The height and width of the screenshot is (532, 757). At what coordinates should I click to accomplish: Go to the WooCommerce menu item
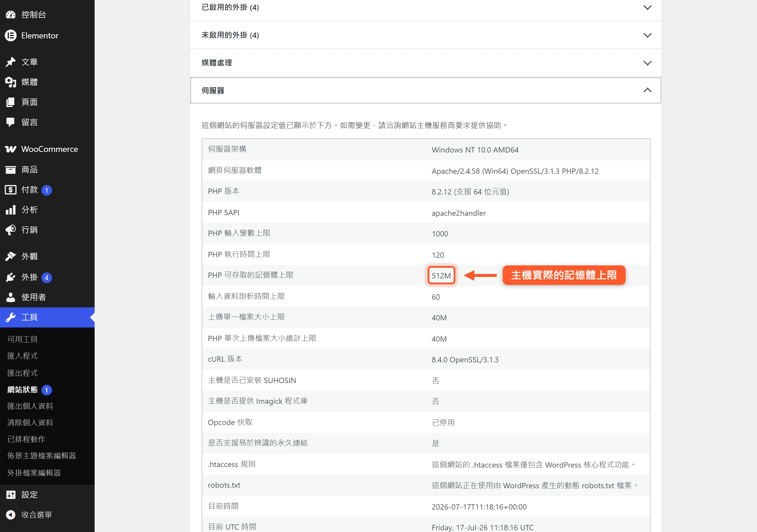point(47,149)
